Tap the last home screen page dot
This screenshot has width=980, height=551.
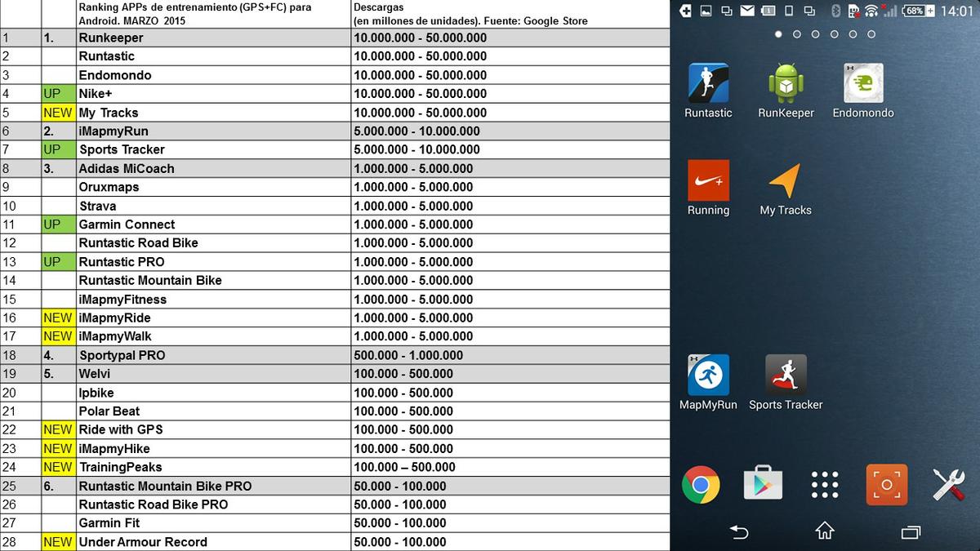tap(871, 34)
